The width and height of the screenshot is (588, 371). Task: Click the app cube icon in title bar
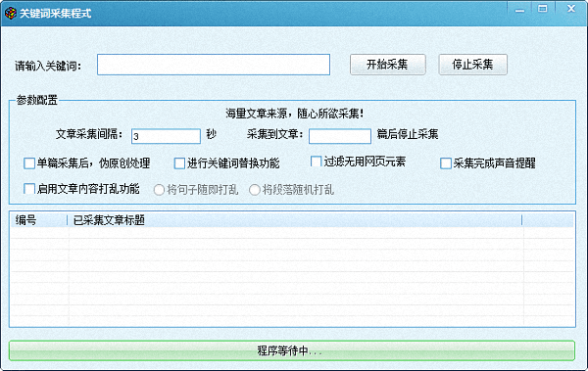(x=10, y=13)
